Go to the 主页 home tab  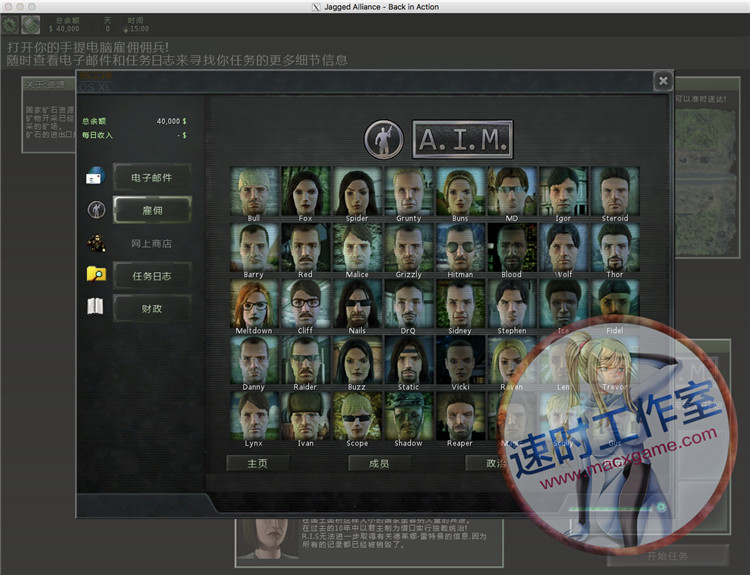click(x=257, y=464)
